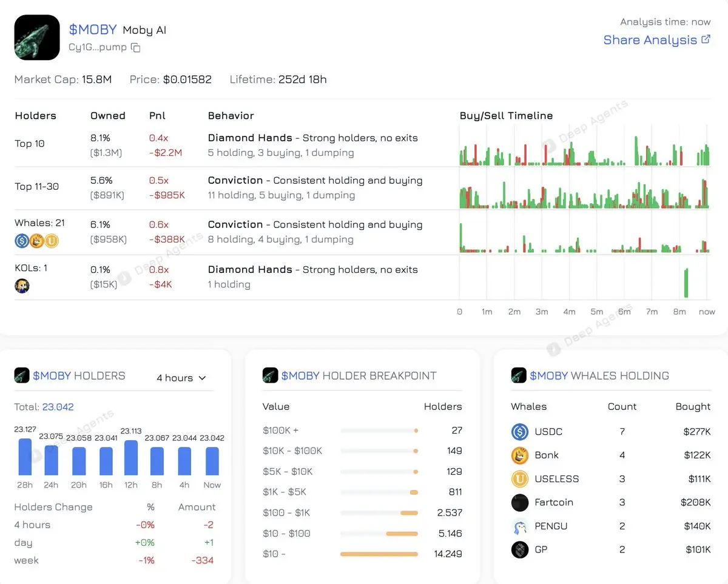Click the Top 10 buy/sell timeline chart
Screen dimensions: 728x584
(584, 146)
